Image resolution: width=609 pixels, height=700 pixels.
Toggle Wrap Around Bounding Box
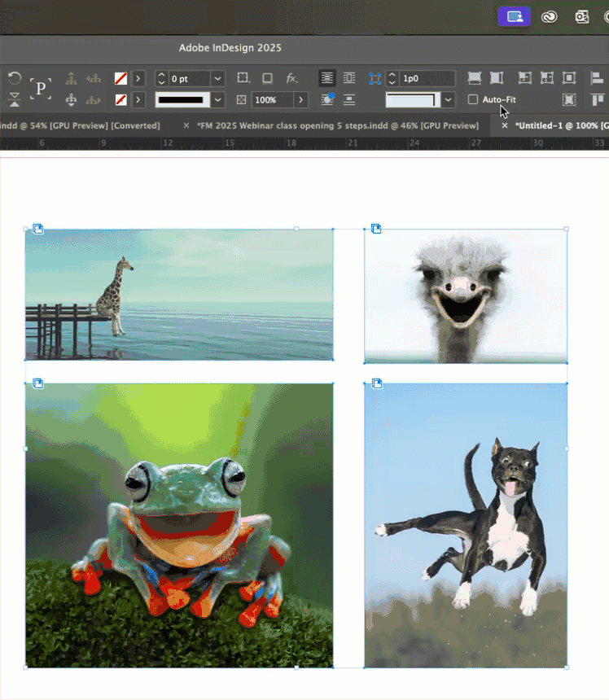point(349,79)
